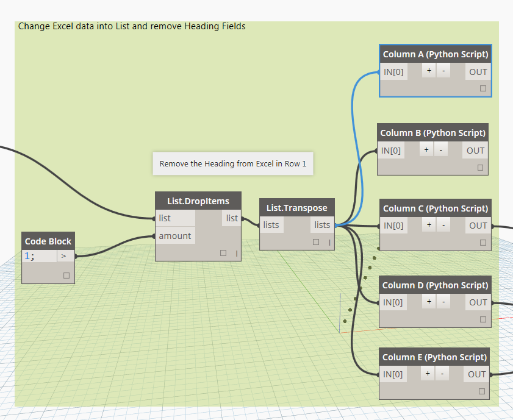
Task: Toggle the preview checkbox on the Code Block node
Action: click(67, 276)
